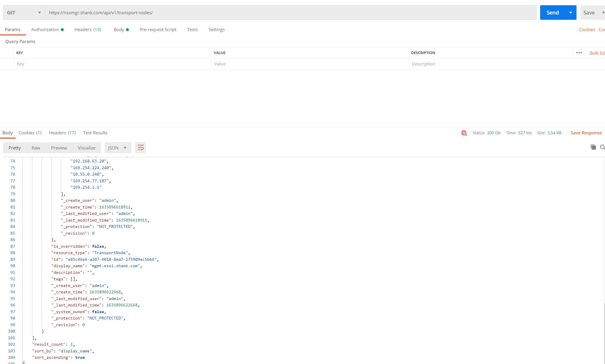The width and height of the screenshot is (605, 364).
Task: Click the KEY column header
Action: point(19,53)
